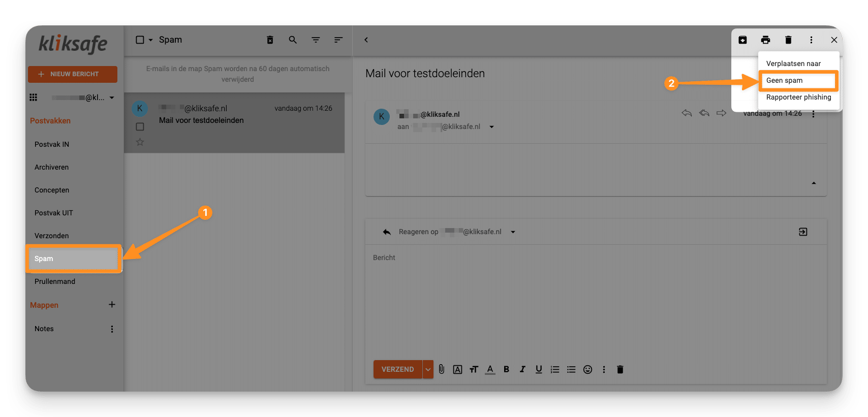Open the text color picker in the reply toolbar
The height and width of the screenshot is (417, 868).
490,369
